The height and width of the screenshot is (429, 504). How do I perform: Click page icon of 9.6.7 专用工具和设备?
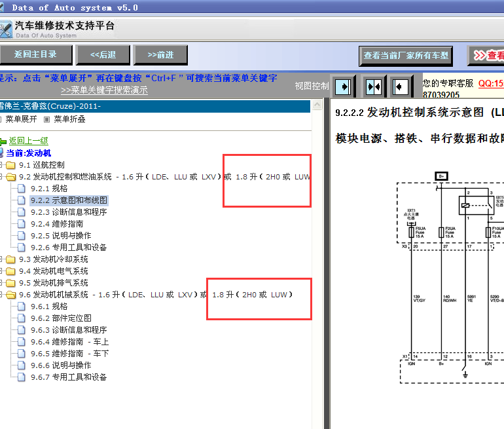22,377
